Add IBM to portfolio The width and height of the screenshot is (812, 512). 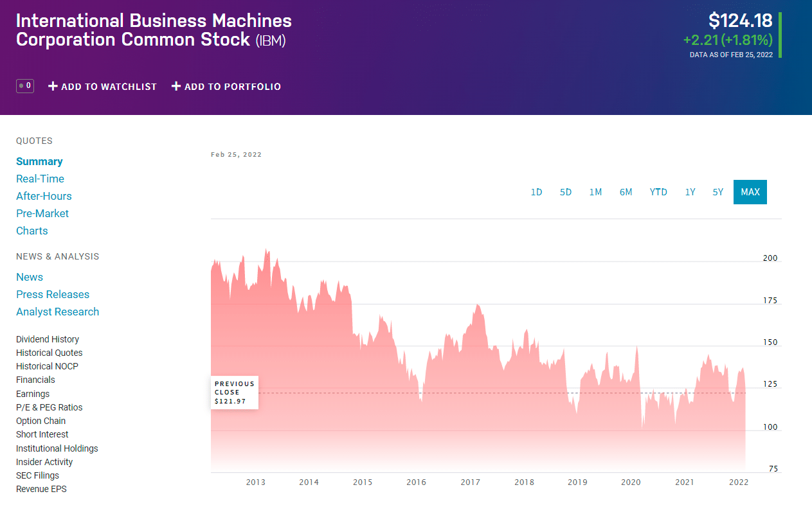coord(226,86)
